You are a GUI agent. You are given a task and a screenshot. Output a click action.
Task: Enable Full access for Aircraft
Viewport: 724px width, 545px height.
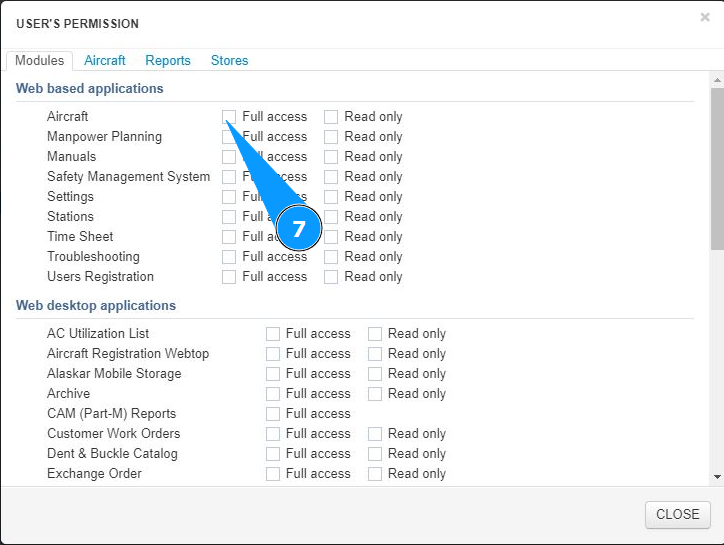[230, 117]
